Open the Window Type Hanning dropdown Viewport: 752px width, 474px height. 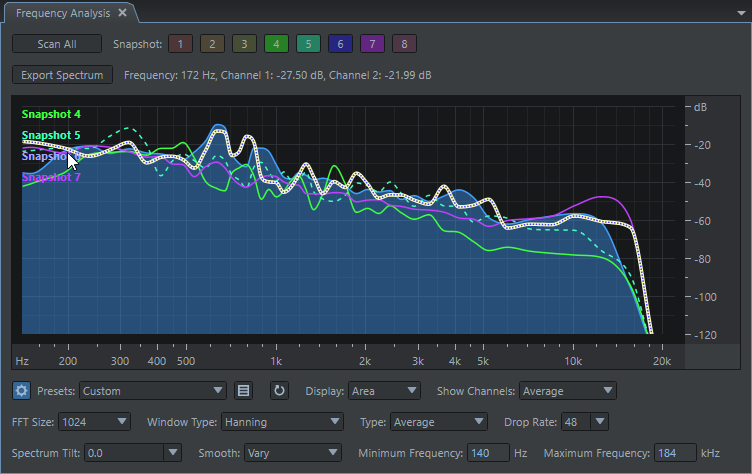283,422
